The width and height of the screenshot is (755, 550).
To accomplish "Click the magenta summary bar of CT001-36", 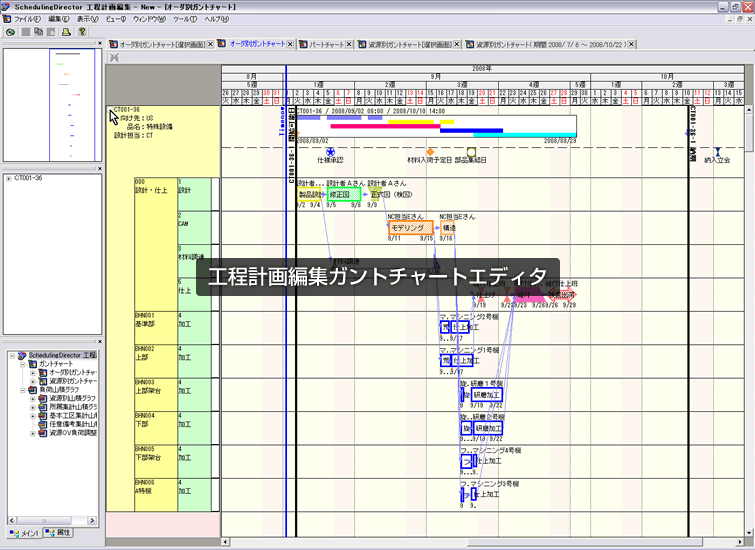I will click(385, 126).
